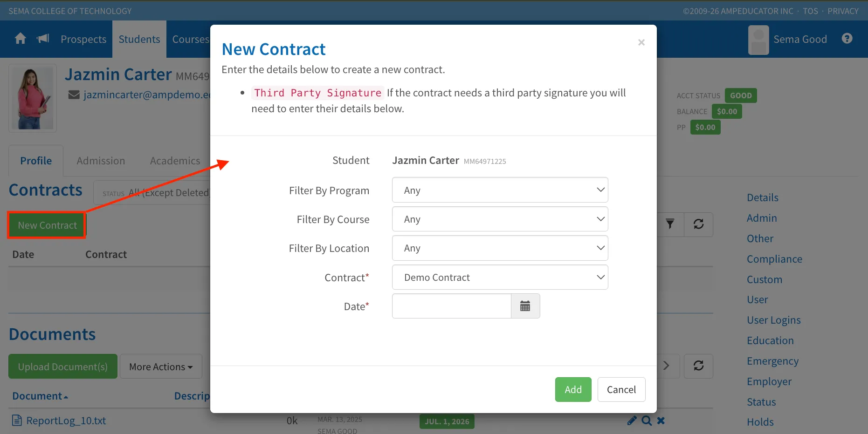This screenshot has height=434, width=868.
Task: Expand the Filter By Location dropdown
Action: point(500,248)
